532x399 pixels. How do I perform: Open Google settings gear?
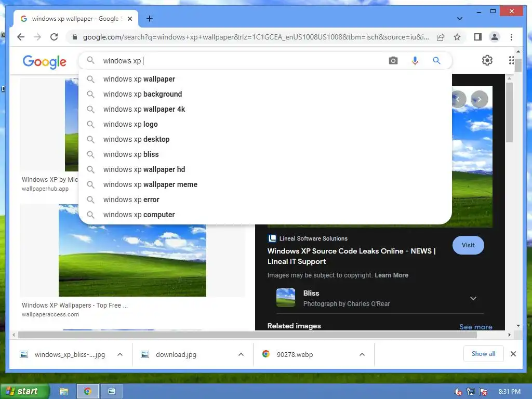(487, 60)
